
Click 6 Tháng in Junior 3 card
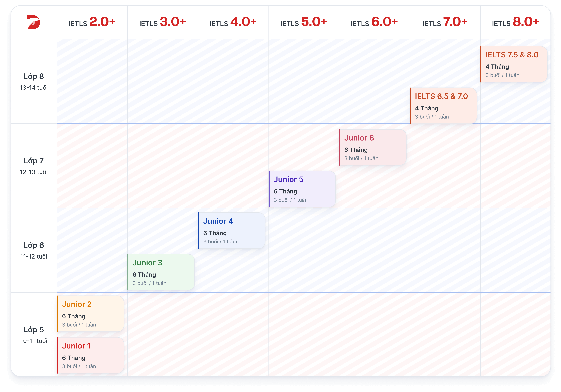click(144, 275)
